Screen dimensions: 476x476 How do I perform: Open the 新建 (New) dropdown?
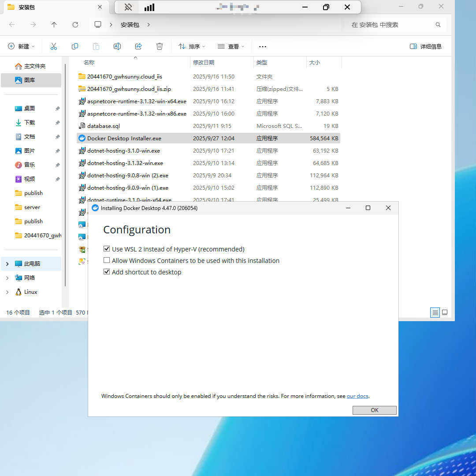[21, 46]
